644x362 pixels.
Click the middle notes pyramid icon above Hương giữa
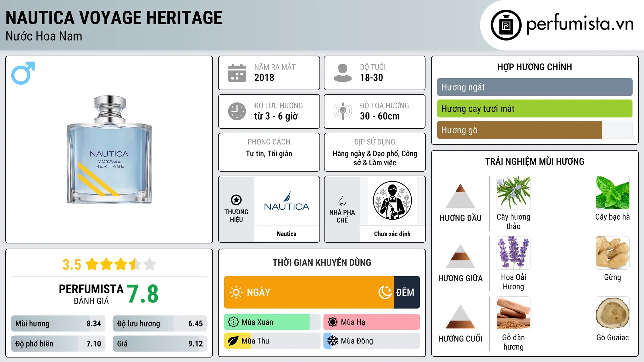click(460, 256)
